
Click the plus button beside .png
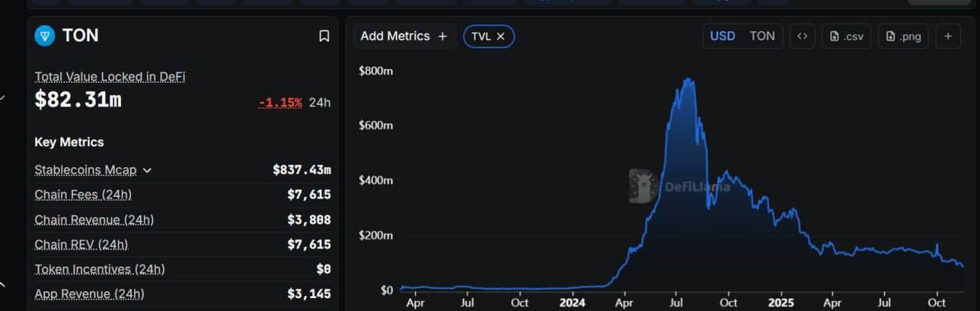pyautogui.click(x=947, y=36)
